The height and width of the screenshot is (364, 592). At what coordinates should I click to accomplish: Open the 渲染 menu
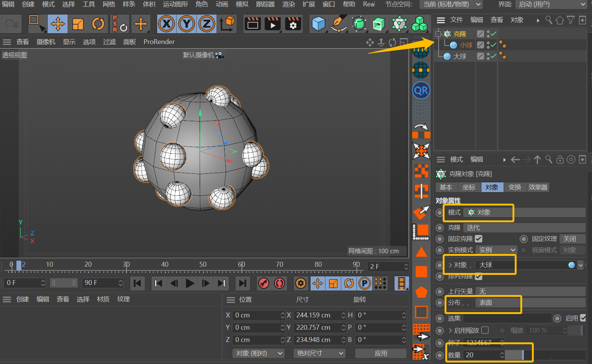point(289,4)
